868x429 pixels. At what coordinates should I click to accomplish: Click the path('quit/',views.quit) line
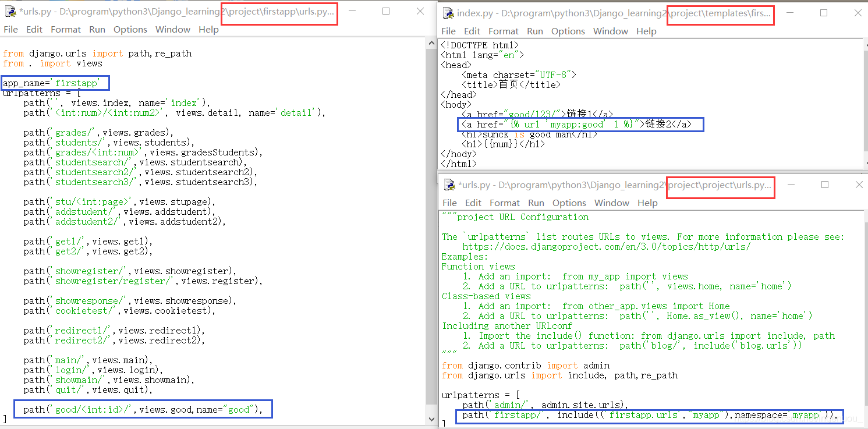(88, 390)
